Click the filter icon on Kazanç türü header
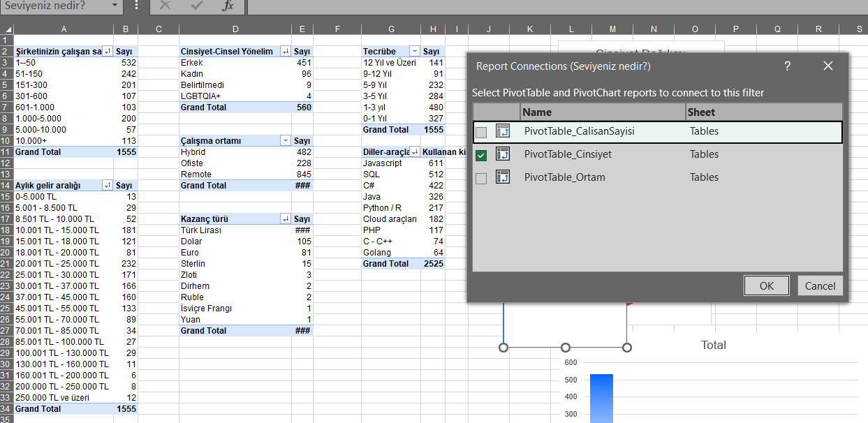Screen dimensions: 868x423 pos(285,218)
